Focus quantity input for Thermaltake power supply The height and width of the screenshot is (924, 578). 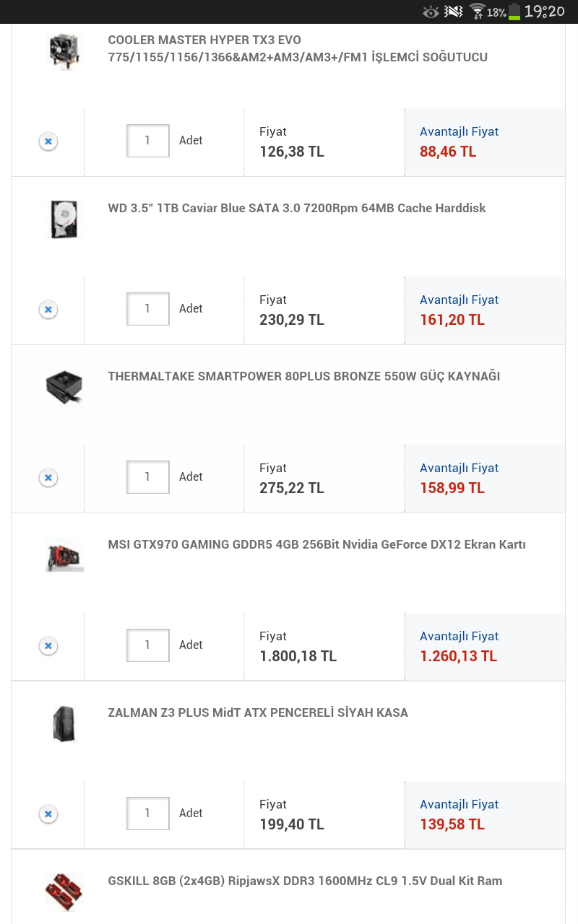147,477
